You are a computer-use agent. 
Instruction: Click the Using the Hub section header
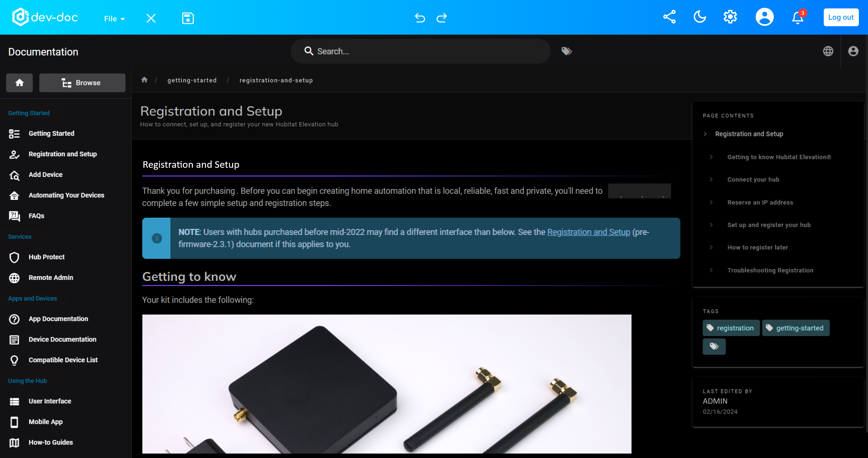point(27,381)
